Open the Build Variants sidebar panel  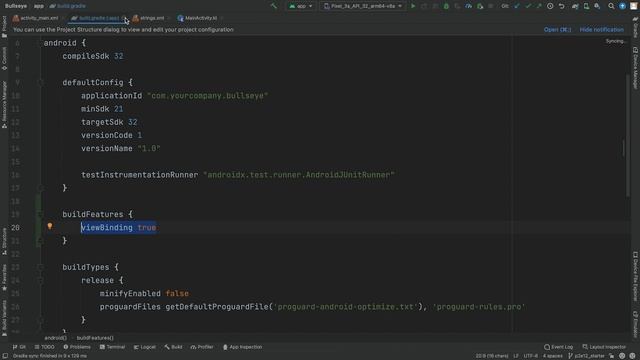point(4,318)
